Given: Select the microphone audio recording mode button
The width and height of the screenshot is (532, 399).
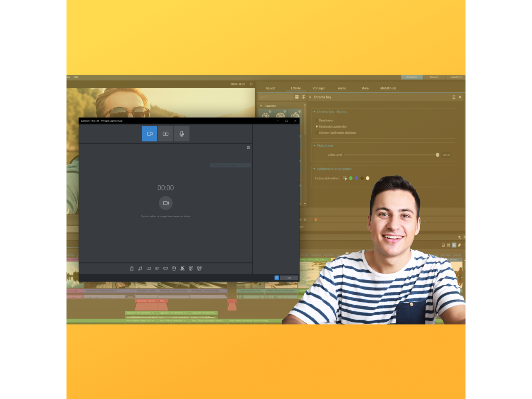Looking at the screenshot, I should (182, 134).
